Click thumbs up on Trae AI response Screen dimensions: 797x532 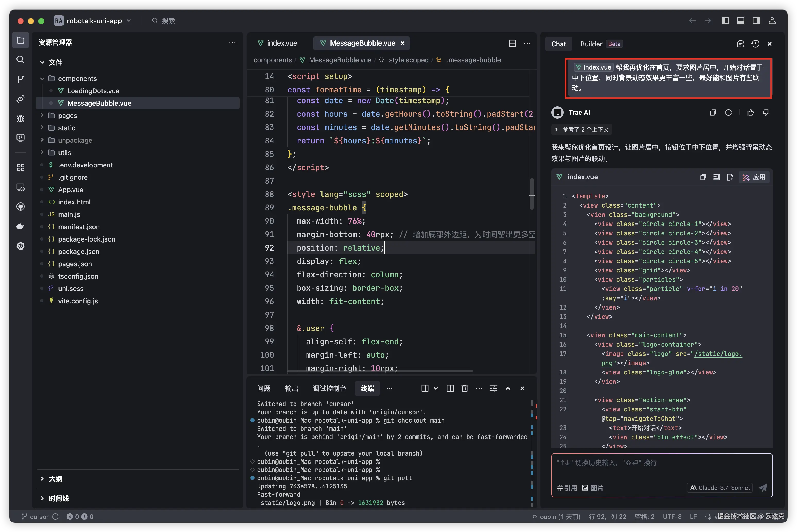[750, 113]
